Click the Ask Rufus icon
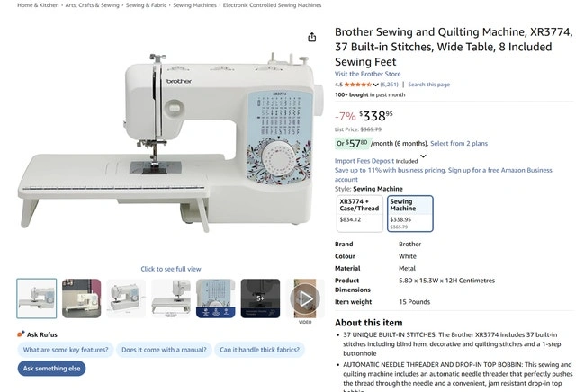The height and width of the screenshot is (392, 576). coord(21,334)
